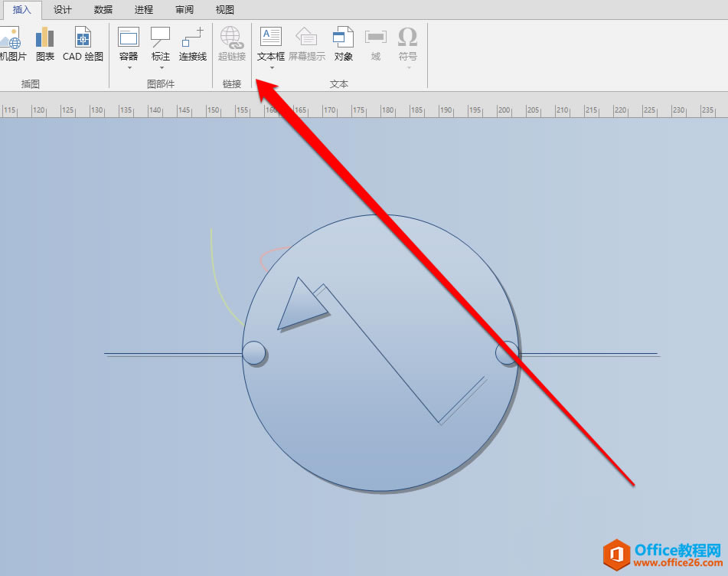Select the triangle shape inside the circle

[301, 308]
